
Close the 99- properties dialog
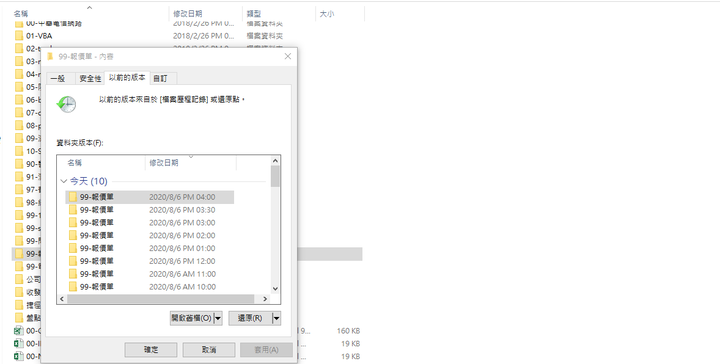click(288, 56)
